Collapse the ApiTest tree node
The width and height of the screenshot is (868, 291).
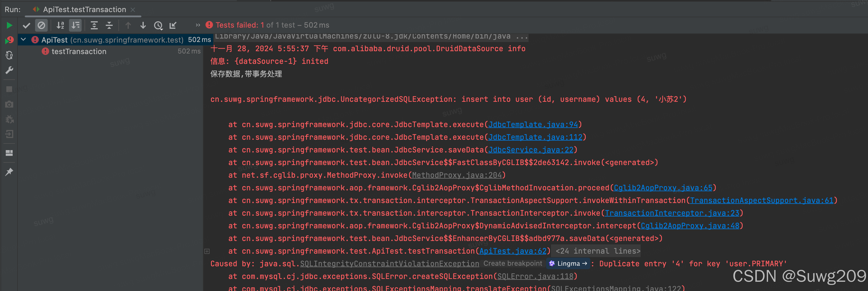(x=23, y=39)
